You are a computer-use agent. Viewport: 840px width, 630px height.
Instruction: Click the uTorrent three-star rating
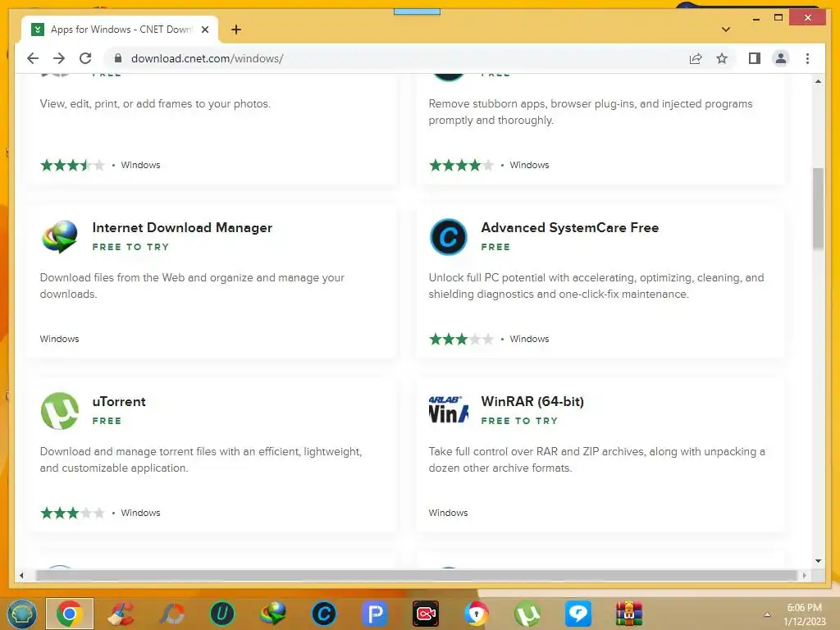[x=72, y=514]
